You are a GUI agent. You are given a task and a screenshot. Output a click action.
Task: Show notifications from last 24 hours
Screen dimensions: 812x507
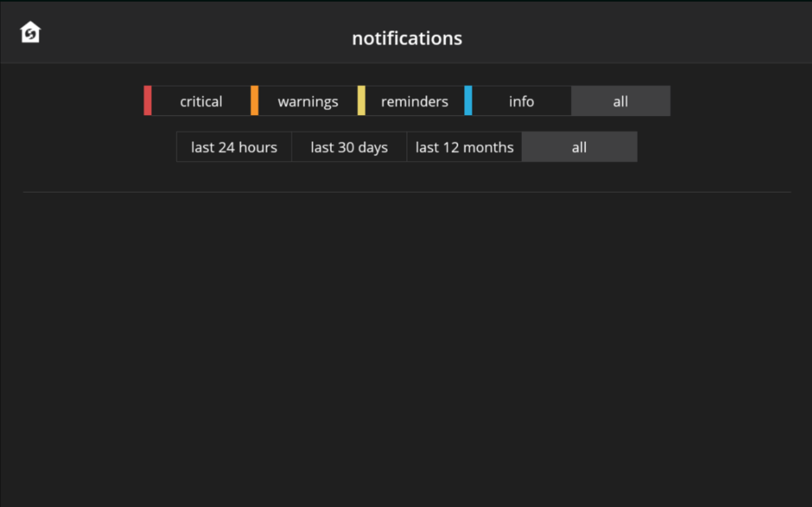pos(234,147)
